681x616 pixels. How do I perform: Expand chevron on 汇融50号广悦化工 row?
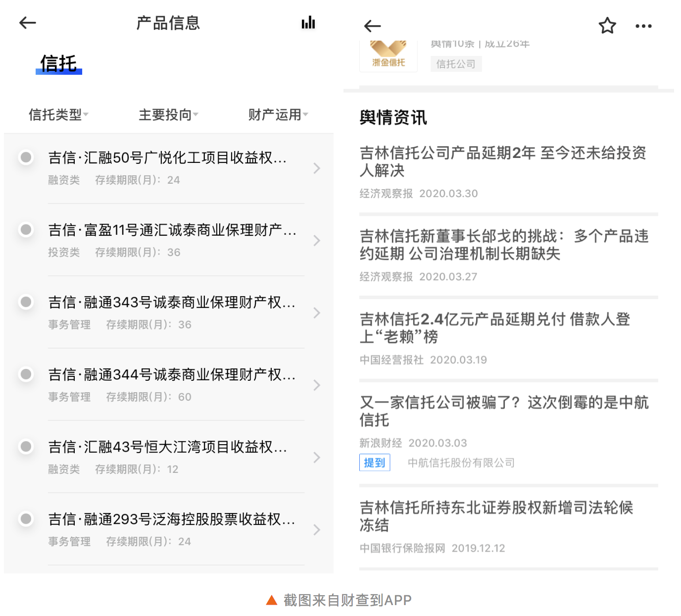317,168
